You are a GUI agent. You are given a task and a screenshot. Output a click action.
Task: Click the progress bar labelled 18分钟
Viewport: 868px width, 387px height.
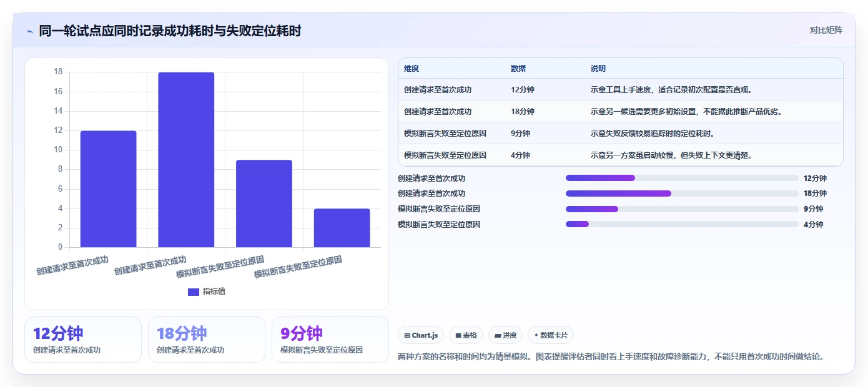(x=682, y=193)
